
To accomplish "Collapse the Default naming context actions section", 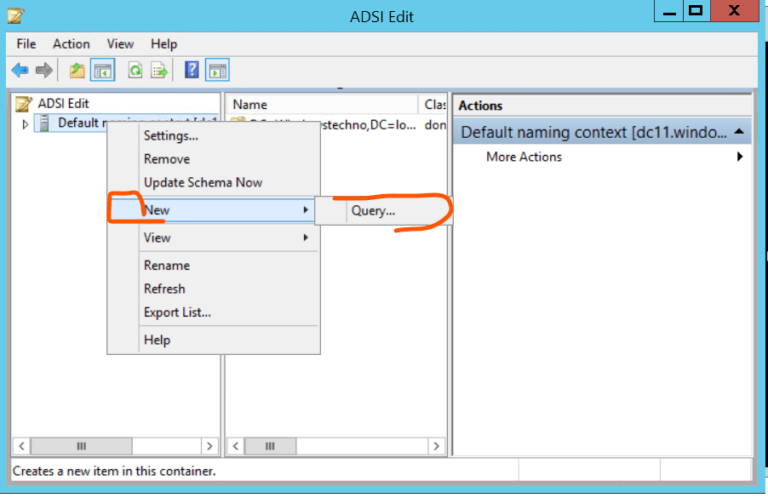I will coord(739,132).
